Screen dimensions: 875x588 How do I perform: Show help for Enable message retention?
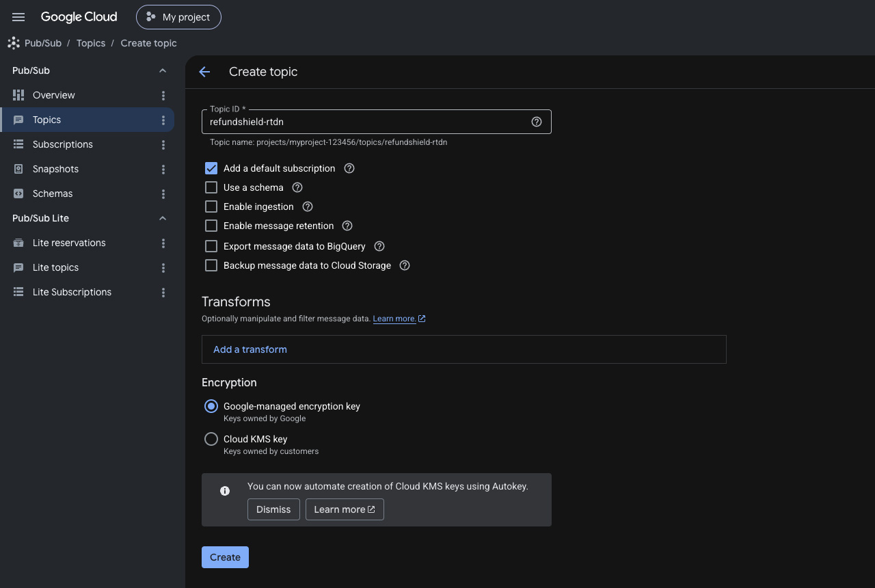[x=347, y=226]
